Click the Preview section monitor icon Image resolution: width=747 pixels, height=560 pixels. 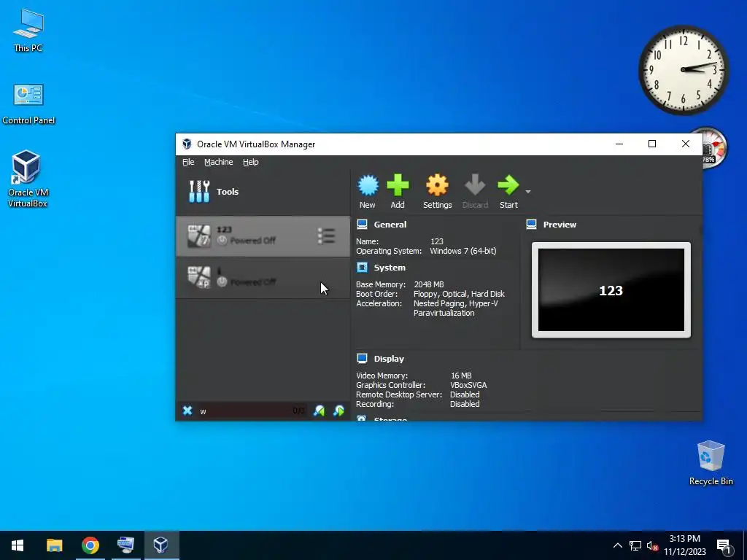[532, 225]
